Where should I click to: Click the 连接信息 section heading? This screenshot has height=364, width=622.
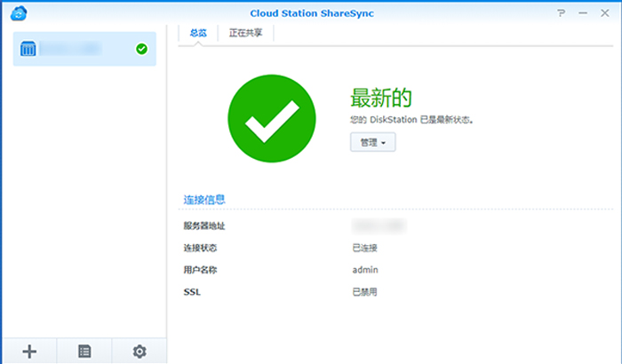pos(204,199)
